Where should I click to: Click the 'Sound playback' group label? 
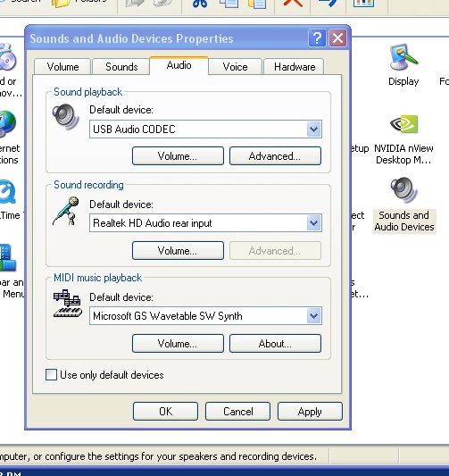click(87, 92)
